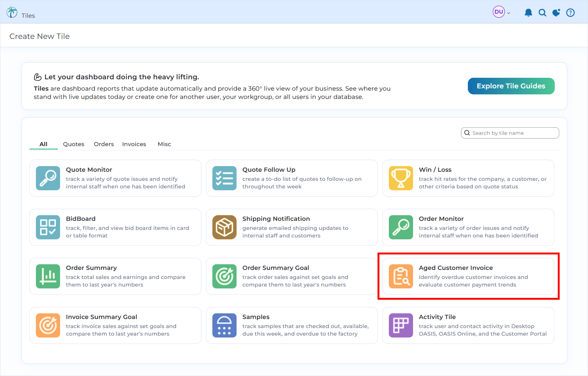Click the Explore Tile Guides button
This screenshot has height=376, width=588.
[511, 86]
